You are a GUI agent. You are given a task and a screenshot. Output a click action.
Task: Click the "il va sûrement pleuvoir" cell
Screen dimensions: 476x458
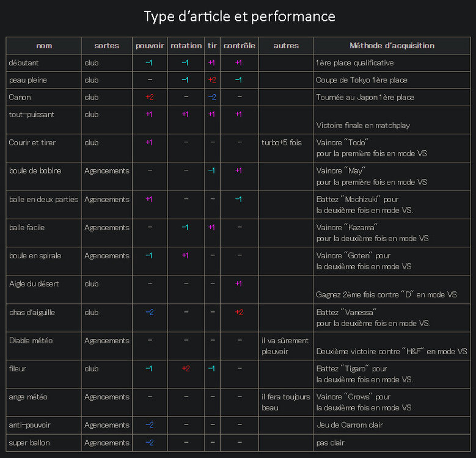(285, 346)
